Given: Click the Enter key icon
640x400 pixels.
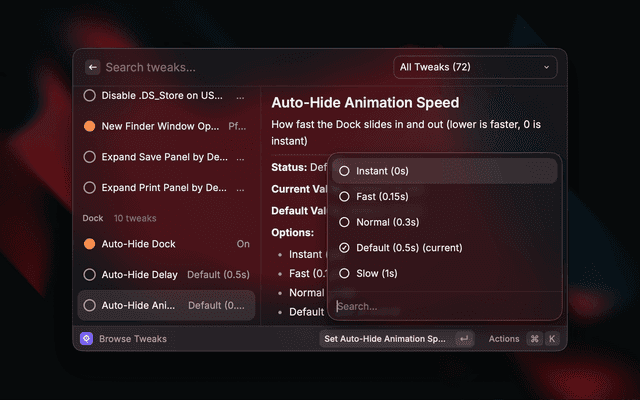Looking at the screenshot, I should click(463, 339).
